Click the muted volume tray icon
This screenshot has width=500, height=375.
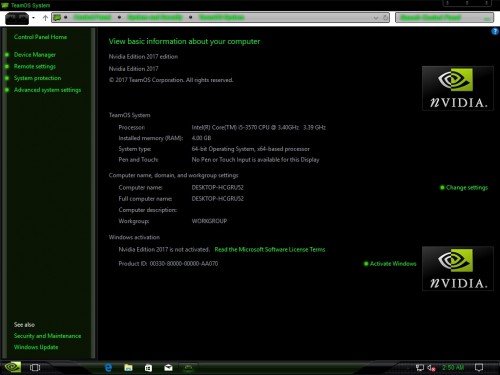431,368
